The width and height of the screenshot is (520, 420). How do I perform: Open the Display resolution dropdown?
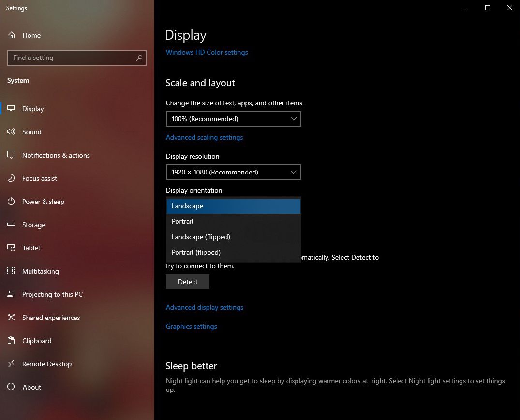point(233,172)
